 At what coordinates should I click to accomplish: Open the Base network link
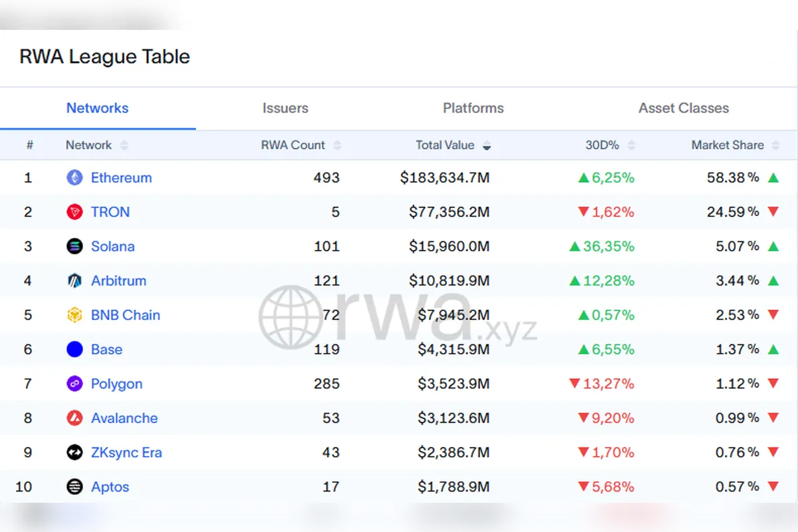pos(106,350)
